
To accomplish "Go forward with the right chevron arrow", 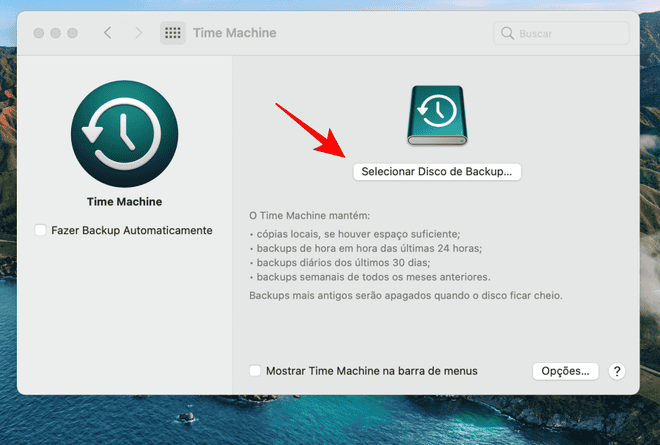I will coord(138,33).
